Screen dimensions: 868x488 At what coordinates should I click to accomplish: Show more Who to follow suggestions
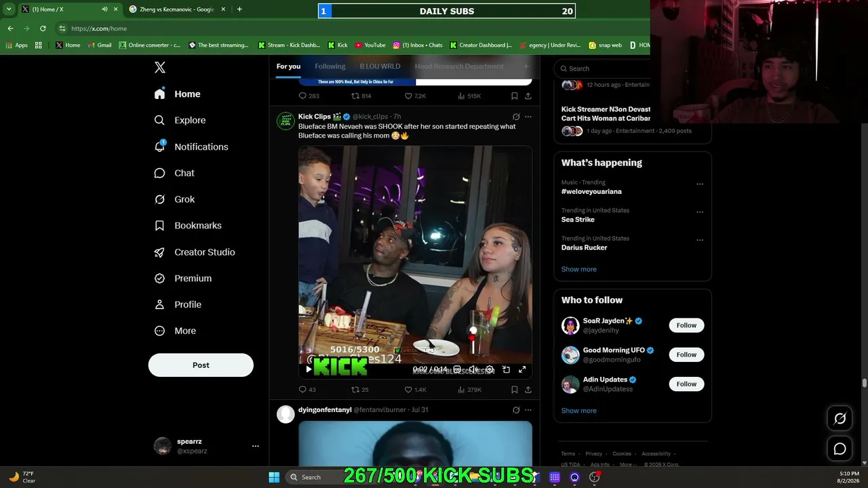pos(579,411)
